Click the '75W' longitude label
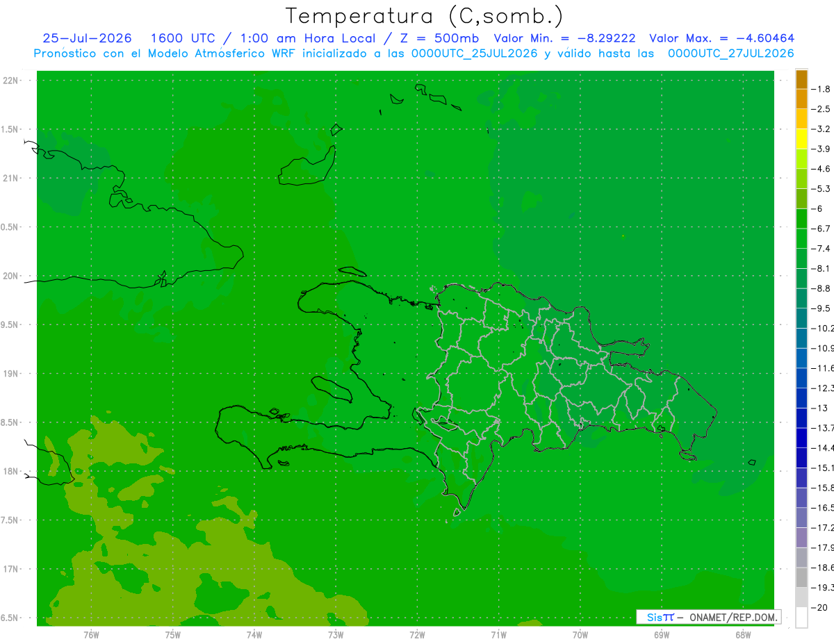 coord(173,634)
